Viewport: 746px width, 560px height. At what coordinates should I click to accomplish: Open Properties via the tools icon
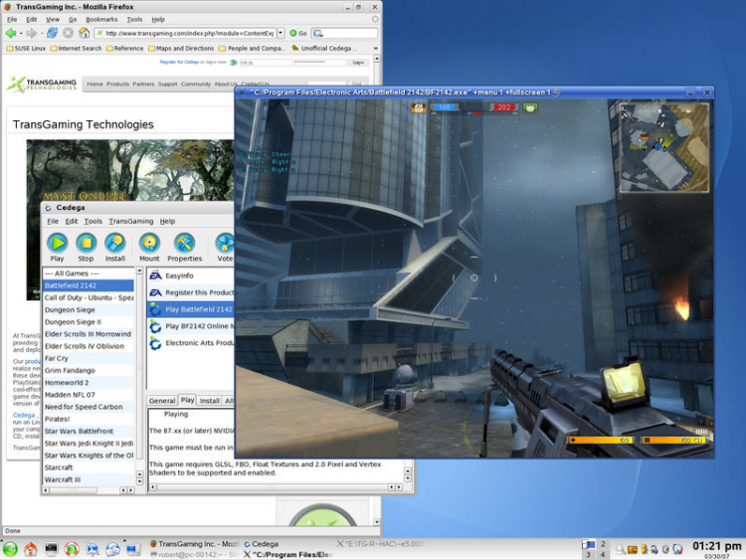point(185,243)
